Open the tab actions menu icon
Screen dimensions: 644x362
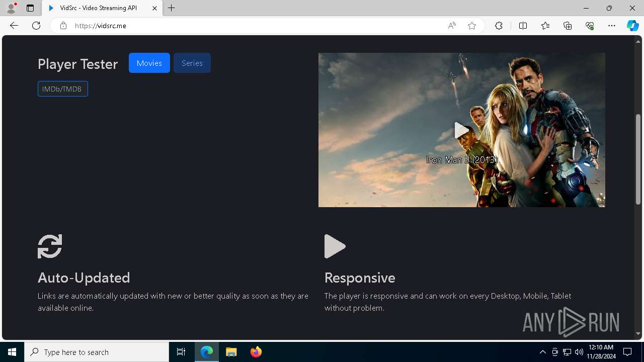[30, 8]
